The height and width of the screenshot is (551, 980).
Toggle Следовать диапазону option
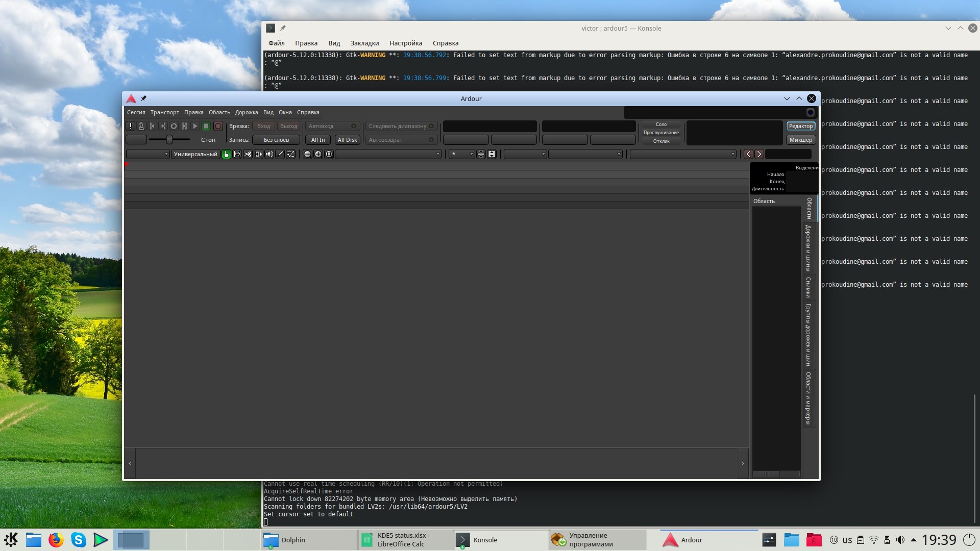click(x=401, y=126)
